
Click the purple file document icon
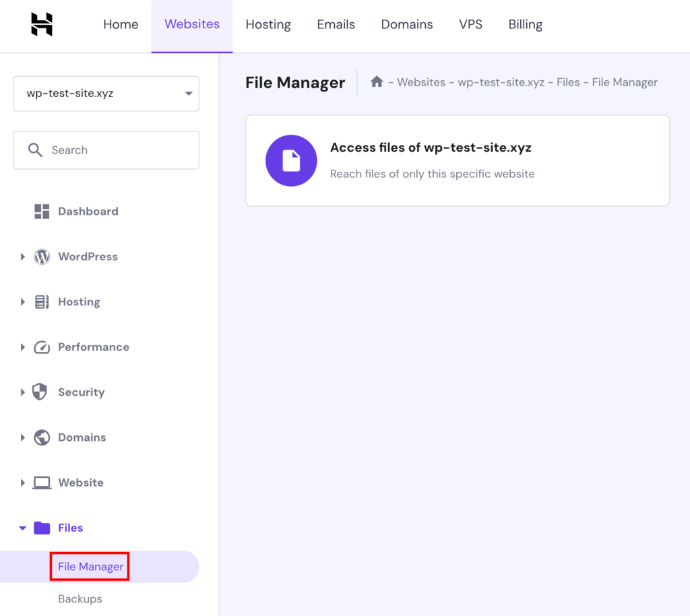pos(291,160)
